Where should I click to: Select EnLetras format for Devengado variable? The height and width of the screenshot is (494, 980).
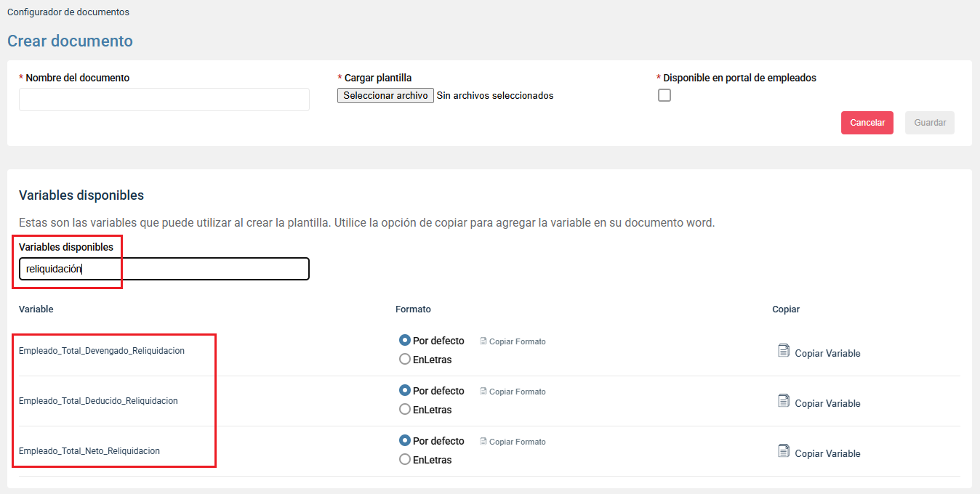pos(405,359)
